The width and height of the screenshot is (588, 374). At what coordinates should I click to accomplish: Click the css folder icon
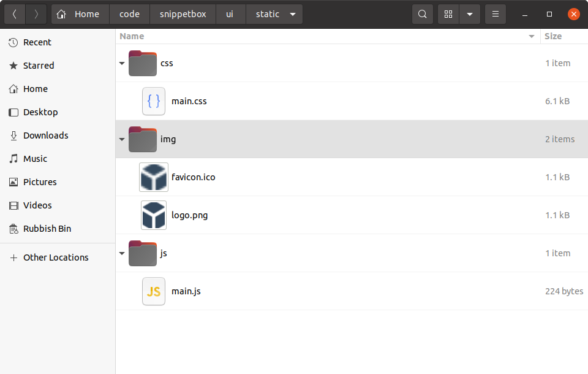point(143,63)
